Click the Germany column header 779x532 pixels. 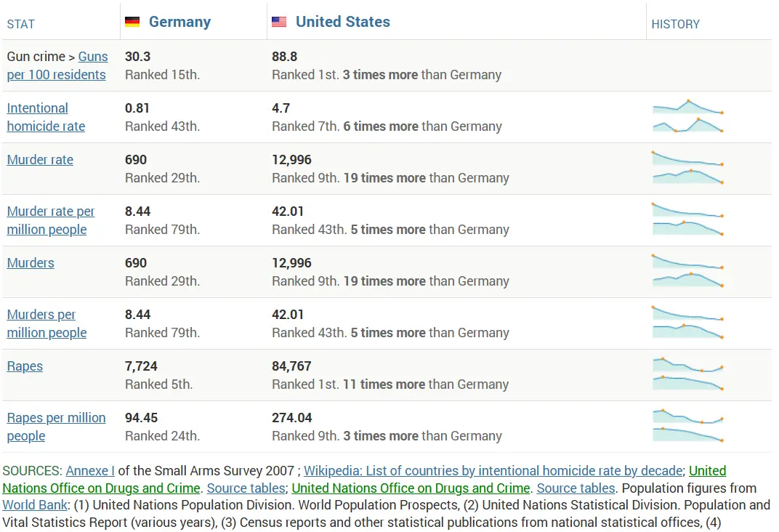[179, 22]
